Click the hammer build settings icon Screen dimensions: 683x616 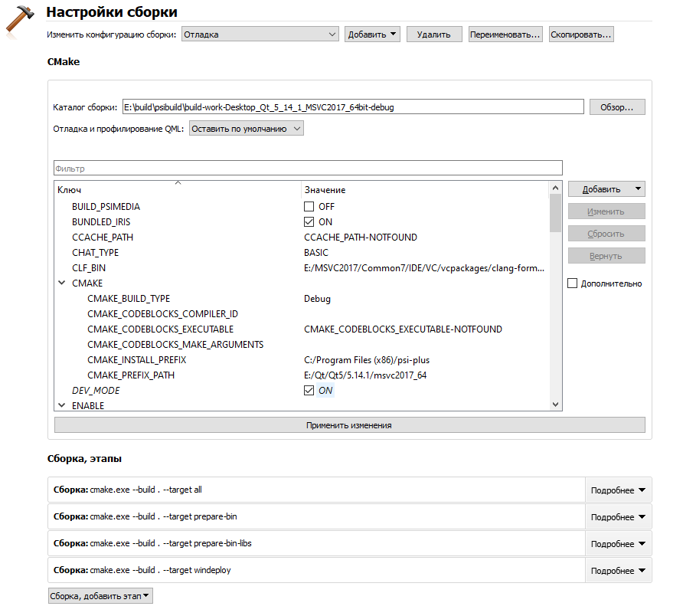pos(19,20)
